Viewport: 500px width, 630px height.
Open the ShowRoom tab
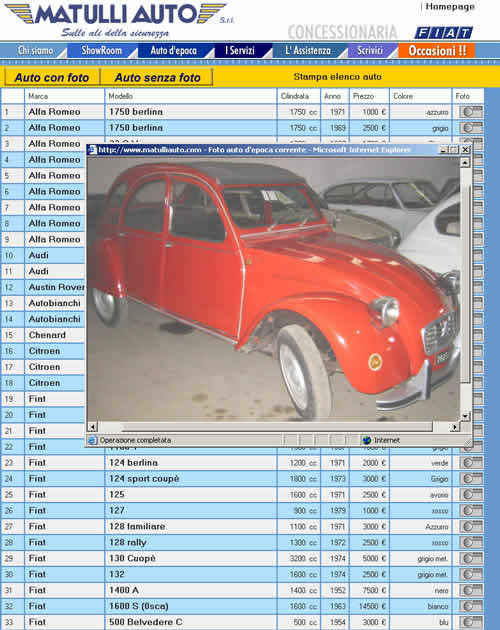pos(102,51)
